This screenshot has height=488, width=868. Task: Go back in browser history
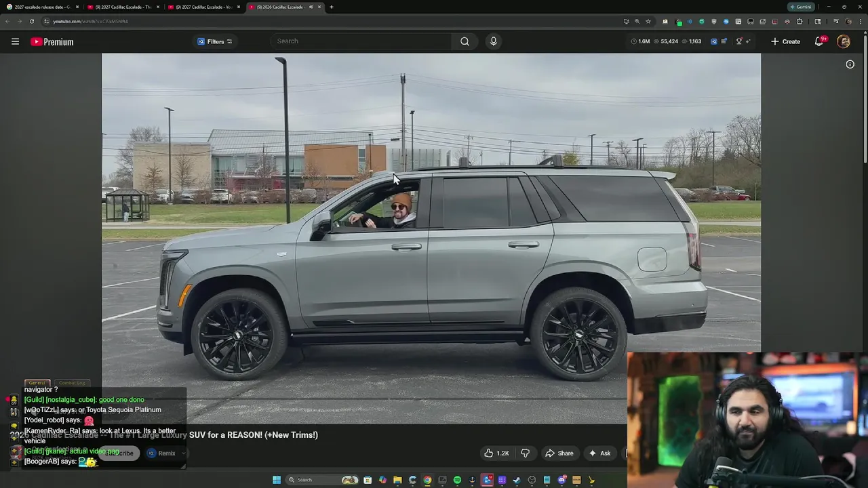[x=7, y=21]
